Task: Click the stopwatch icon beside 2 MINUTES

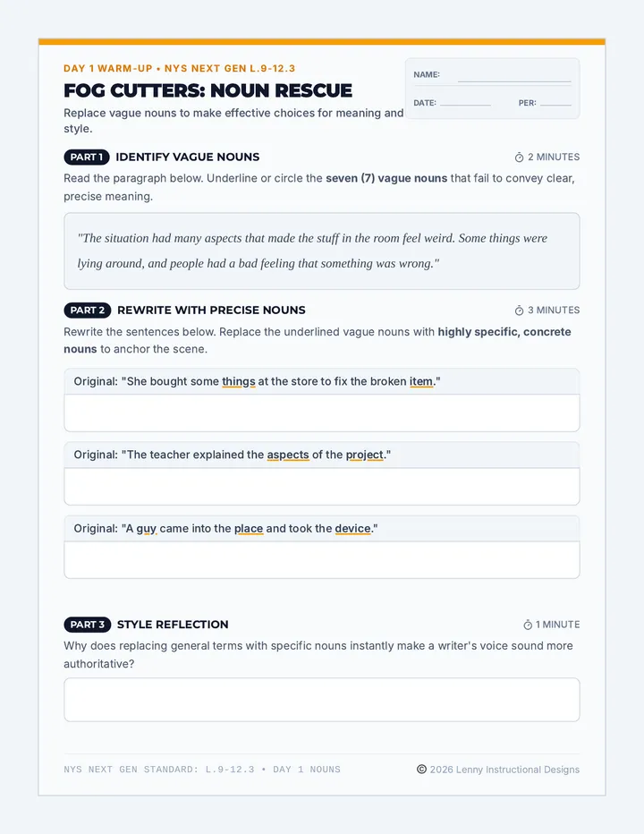Action: (x=519, y=157)
